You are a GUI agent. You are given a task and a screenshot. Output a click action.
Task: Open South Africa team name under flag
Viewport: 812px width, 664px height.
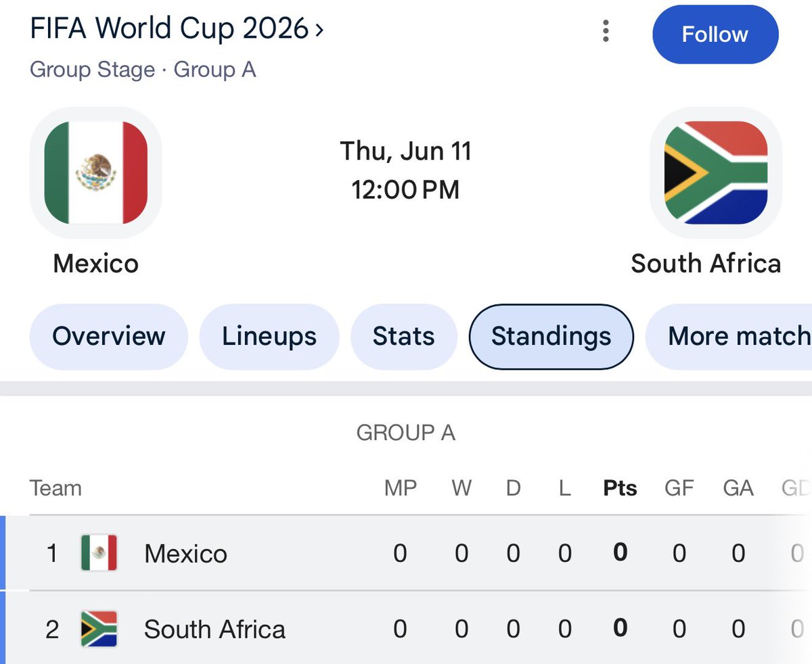point(706,263)
